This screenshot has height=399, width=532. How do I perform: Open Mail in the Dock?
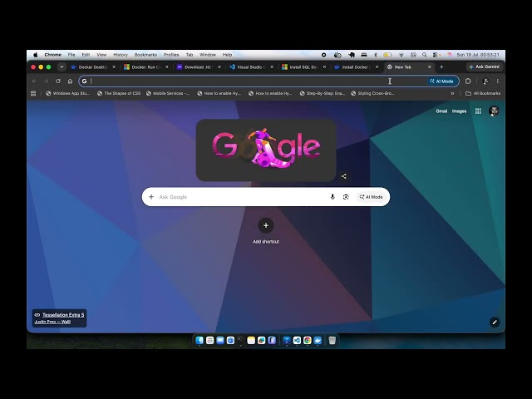[x=220, y=340]
